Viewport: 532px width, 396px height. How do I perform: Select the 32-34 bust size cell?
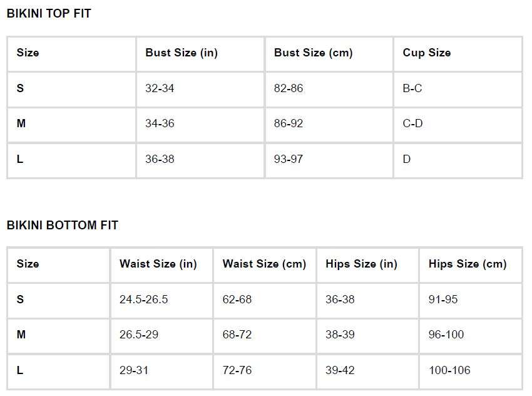[x=160, y=88]
